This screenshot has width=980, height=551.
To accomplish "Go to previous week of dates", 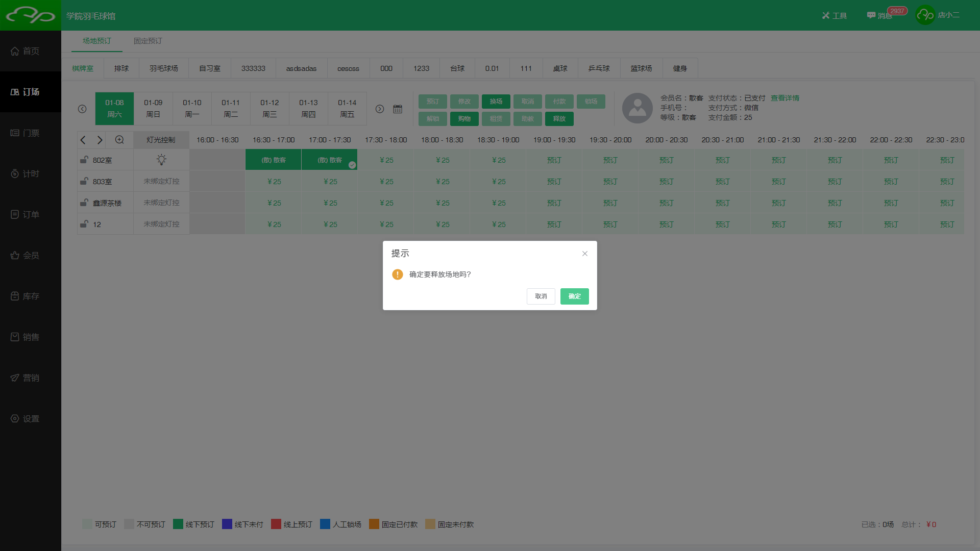I will 82,109.
